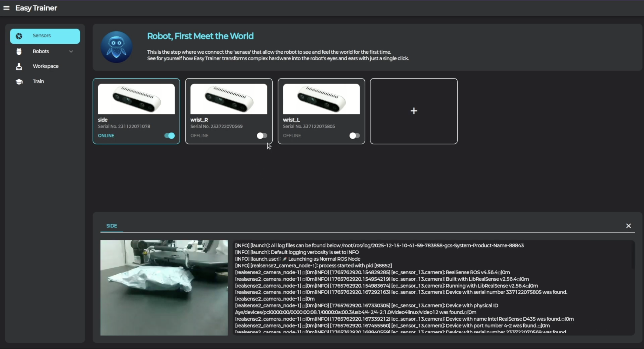The width and height of the screenshot is (644, 349).
Task: Click the Workspace brush icon
Action: [x=19, y=66]
